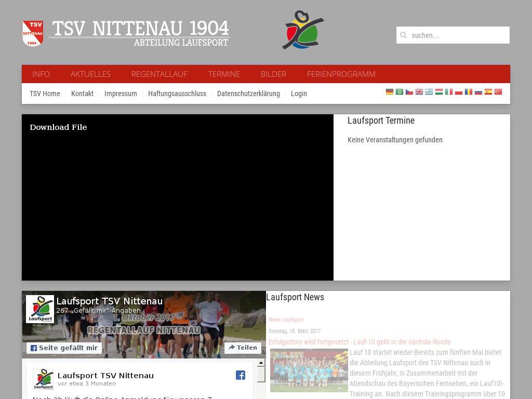Screen dimensions: 532x399
Task: Choose the Italian flag language
Action: [448, 92]
